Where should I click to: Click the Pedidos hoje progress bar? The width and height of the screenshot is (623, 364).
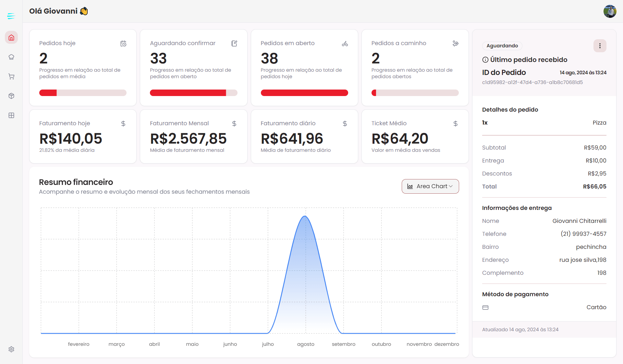(x=83, y=93)
